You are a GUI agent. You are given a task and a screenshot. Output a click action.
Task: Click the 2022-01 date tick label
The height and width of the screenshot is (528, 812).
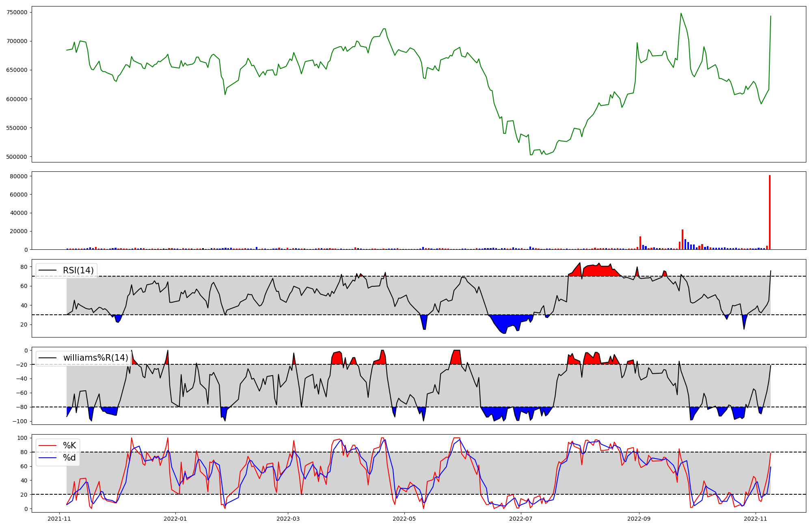[175, 519]
